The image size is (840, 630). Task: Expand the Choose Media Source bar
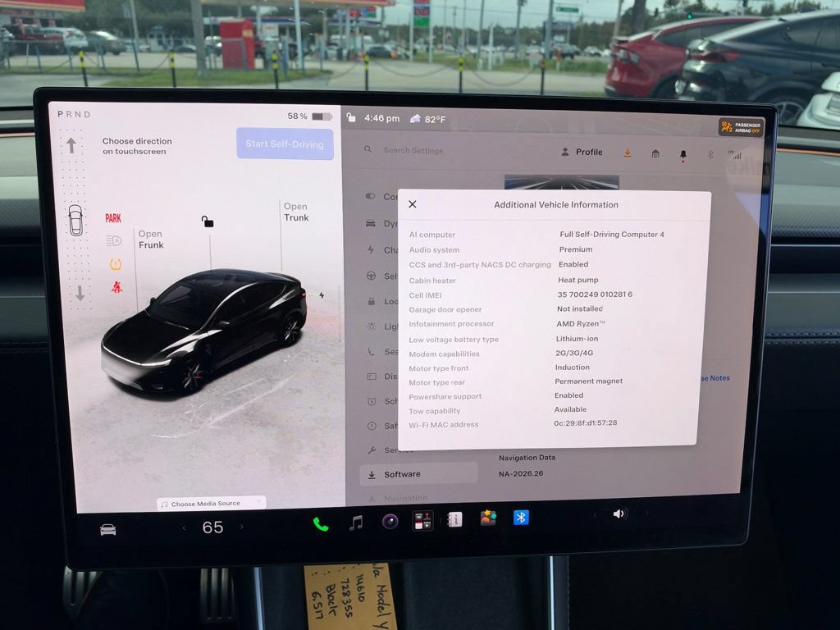(211, 504)
